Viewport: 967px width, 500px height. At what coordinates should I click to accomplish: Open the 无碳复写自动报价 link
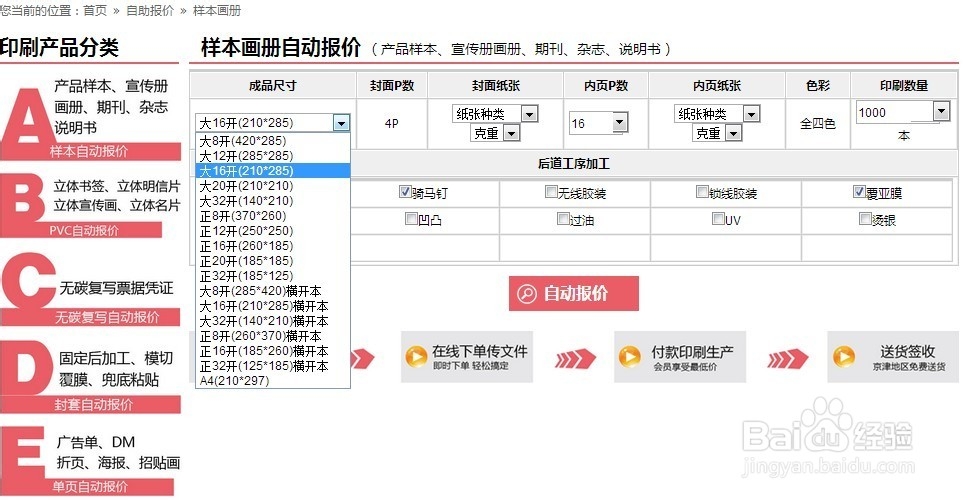[x=107, y=317]
